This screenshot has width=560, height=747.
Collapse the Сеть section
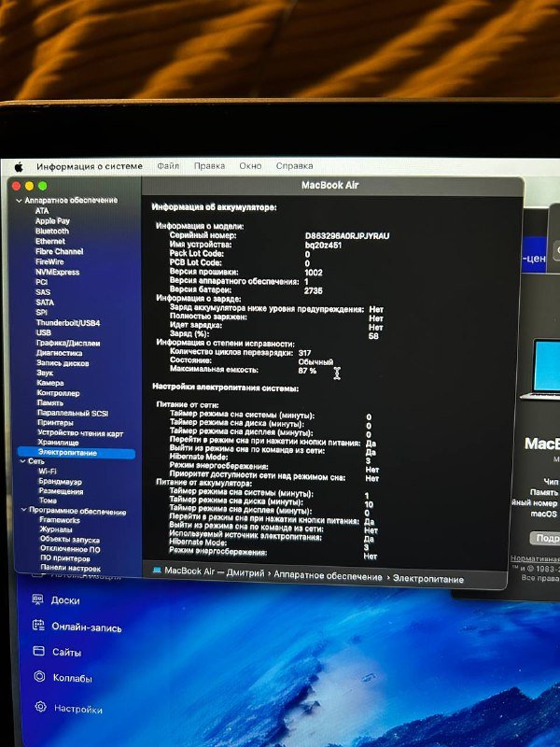(22, 461)
